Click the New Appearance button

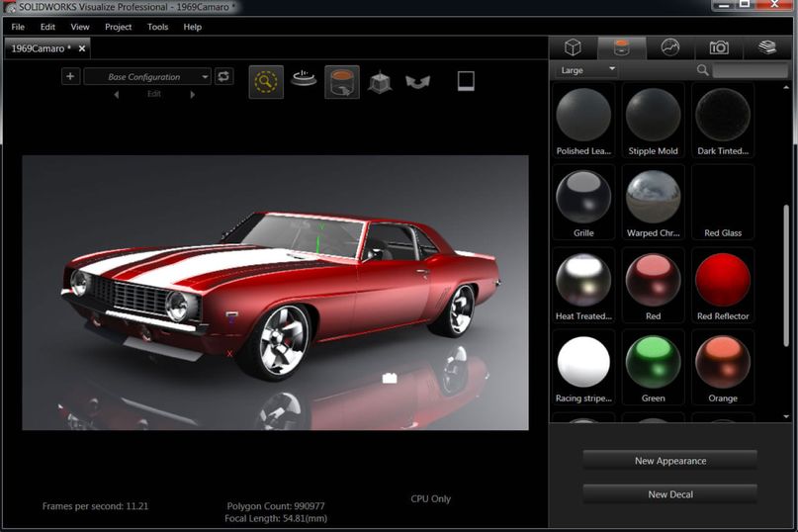click(x=669, y=461)
